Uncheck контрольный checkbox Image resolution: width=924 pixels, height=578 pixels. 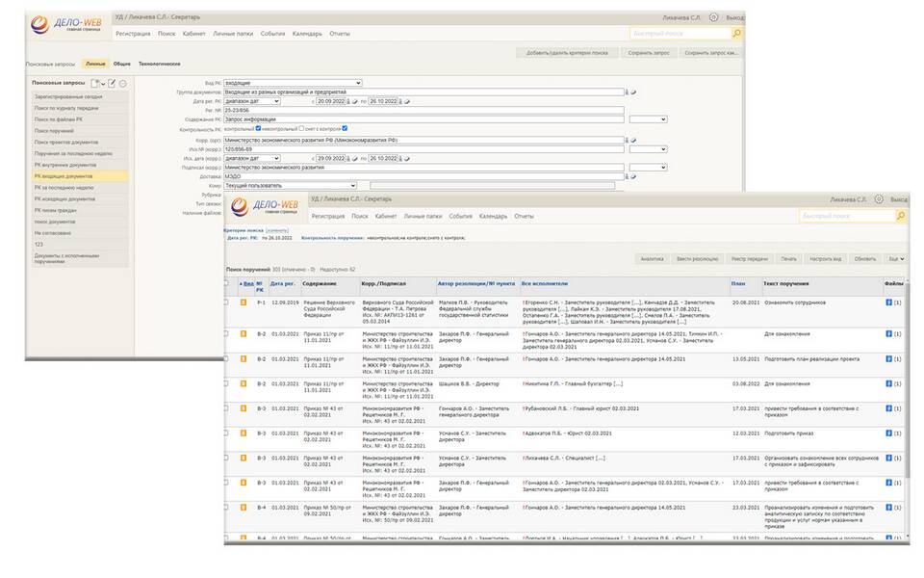pyautogui.click(x=258, y=128)
